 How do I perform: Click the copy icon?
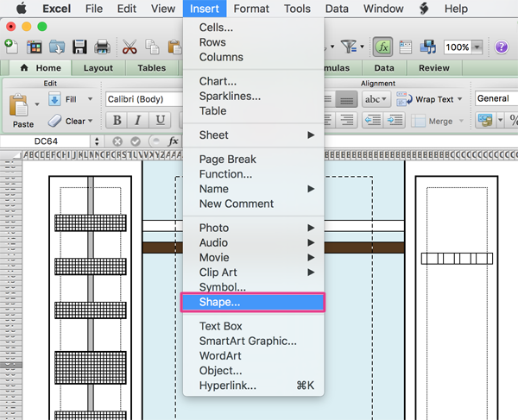click(x=152, y=47)
